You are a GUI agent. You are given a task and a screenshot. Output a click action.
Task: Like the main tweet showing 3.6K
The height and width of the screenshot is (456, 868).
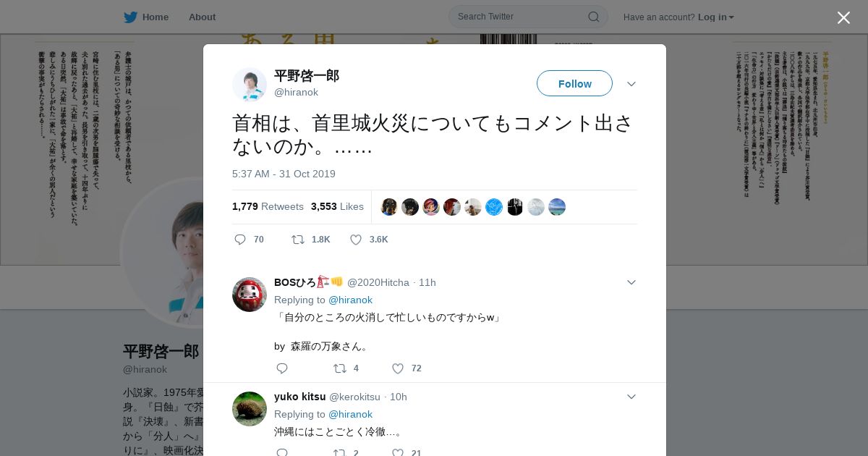(x=356, y=240)
